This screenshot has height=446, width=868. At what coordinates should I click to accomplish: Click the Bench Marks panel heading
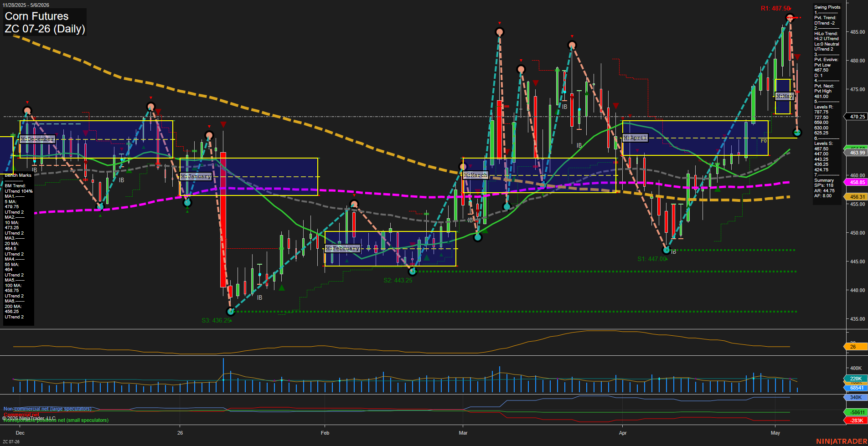click(x=18, y=175)
